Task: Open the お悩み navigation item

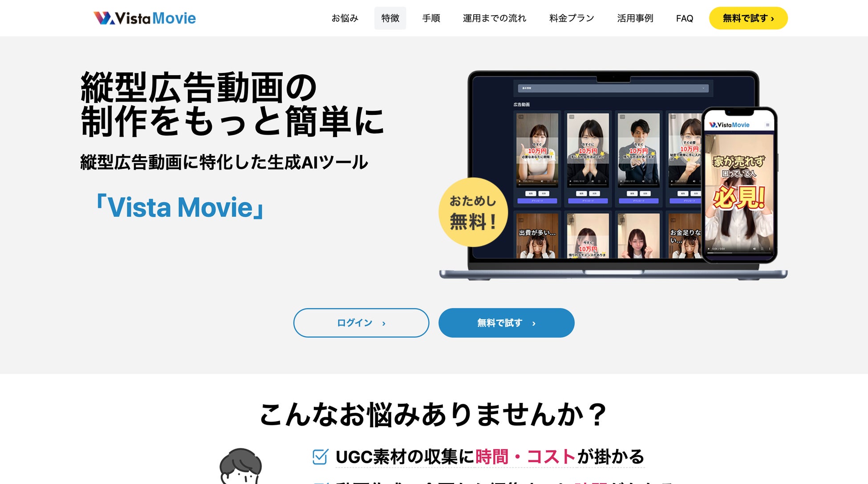Action: (345, 18)
